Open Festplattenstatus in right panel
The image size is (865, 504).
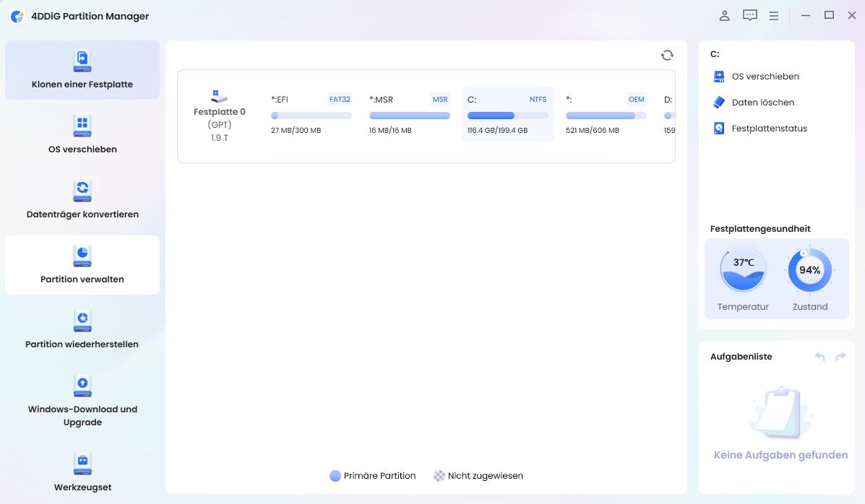tap(769, 129)
